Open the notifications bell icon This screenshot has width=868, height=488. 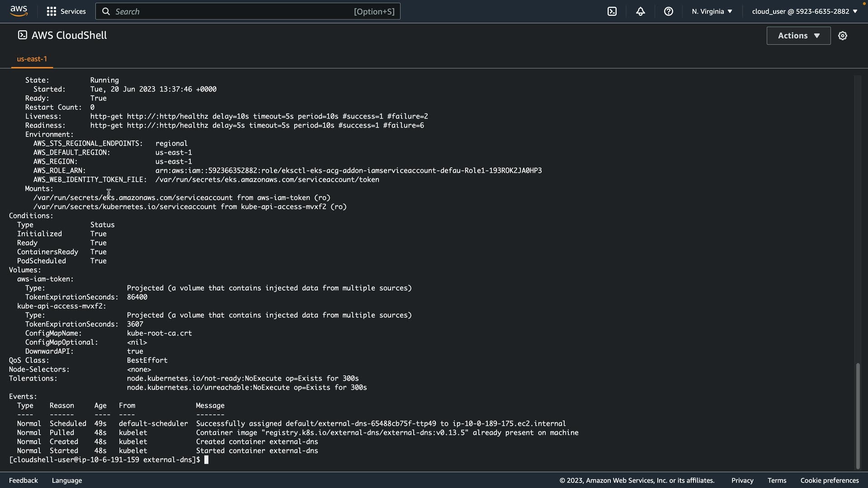coord(640,11)
